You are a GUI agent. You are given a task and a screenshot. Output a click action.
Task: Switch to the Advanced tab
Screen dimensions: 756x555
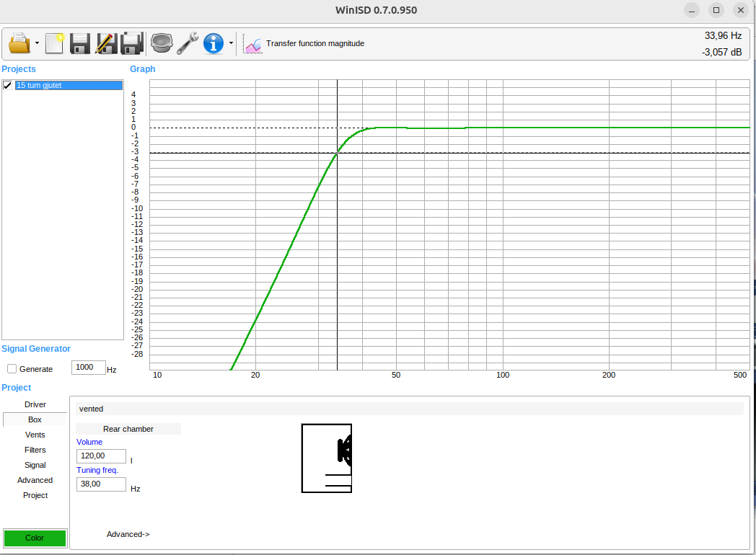(35, 480)
